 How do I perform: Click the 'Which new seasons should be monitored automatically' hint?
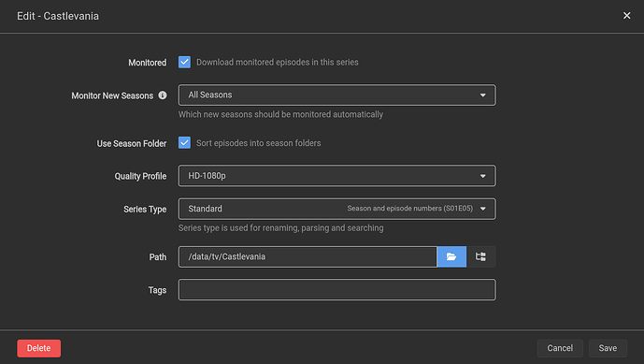pos(280,114)
